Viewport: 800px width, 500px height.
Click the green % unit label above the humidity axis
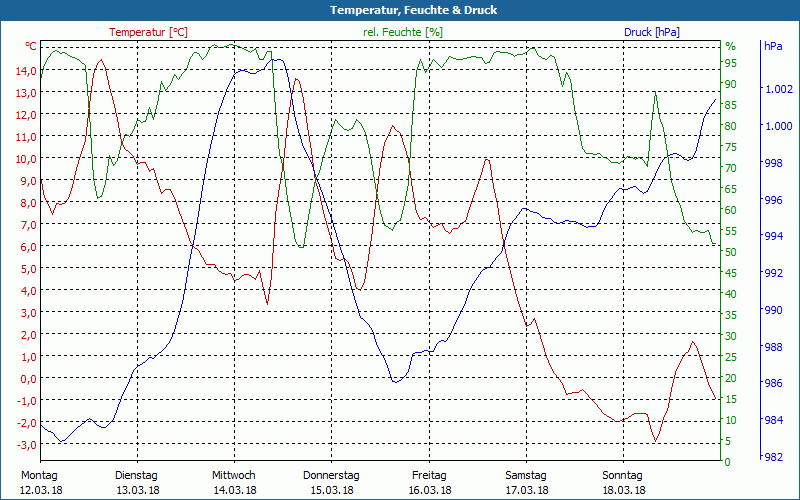tap(730, 46)
